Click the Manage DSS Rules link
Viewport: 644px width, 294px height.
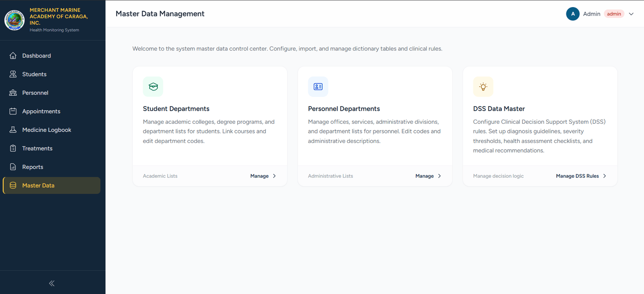pos(581,176)
